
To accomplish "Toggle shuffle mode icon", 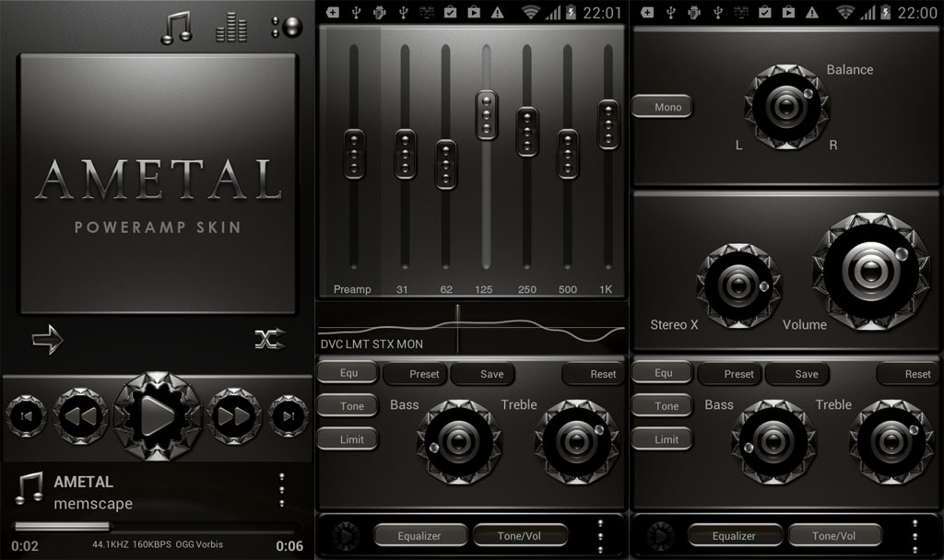I will click(x=270, y=339).
